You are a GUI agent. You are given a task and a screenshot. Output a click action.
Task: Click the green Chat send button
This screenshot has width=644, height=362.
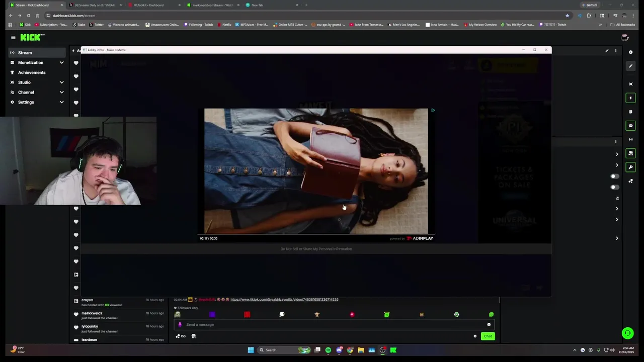coord(488,336)
